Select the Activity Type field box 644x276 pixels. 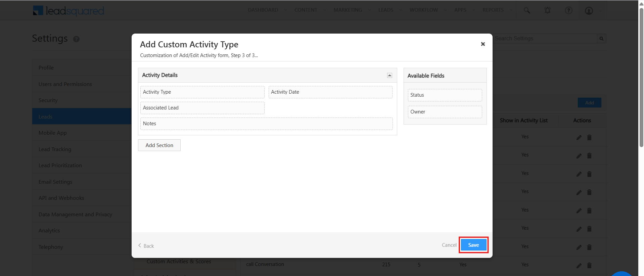pos(202,92)
